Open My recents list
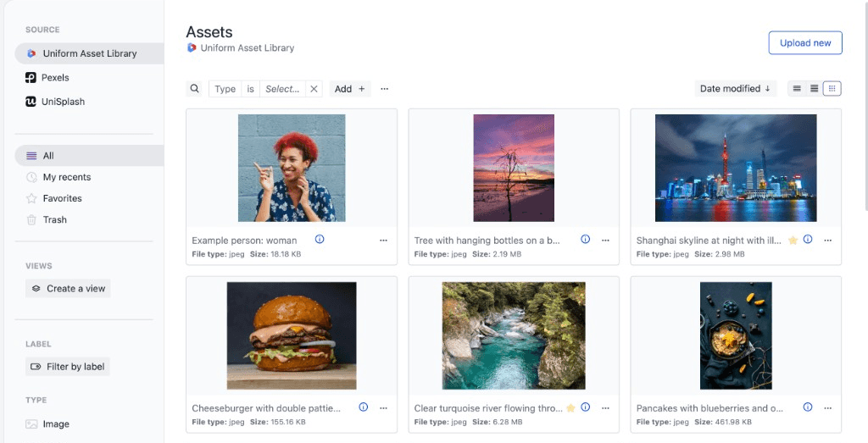Image resolution: width=868 pixels, height=443 pixels. coord(58,177)
